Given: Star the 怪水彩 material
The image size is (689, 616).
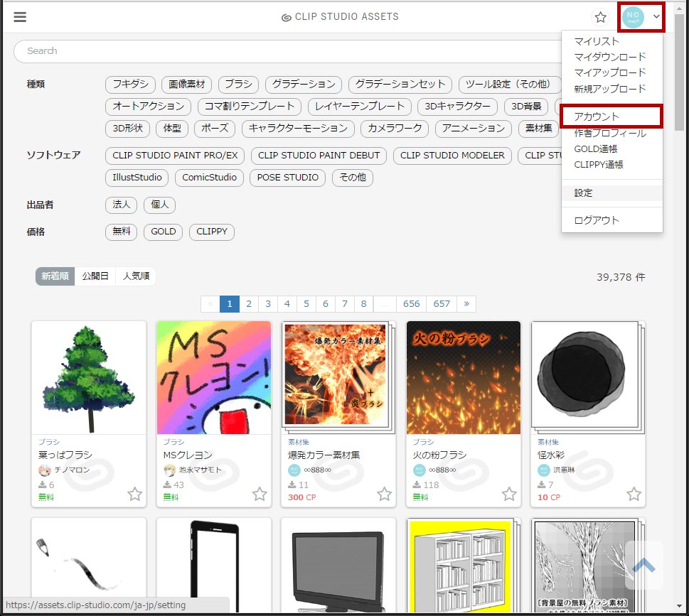Looking at the screenshot, I should pos(634,494).
